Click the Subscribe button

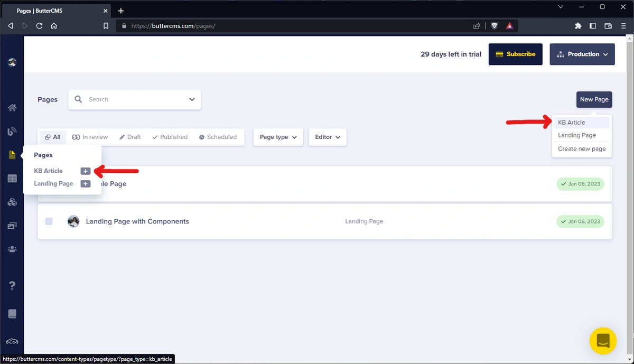[x=516, y=54]
